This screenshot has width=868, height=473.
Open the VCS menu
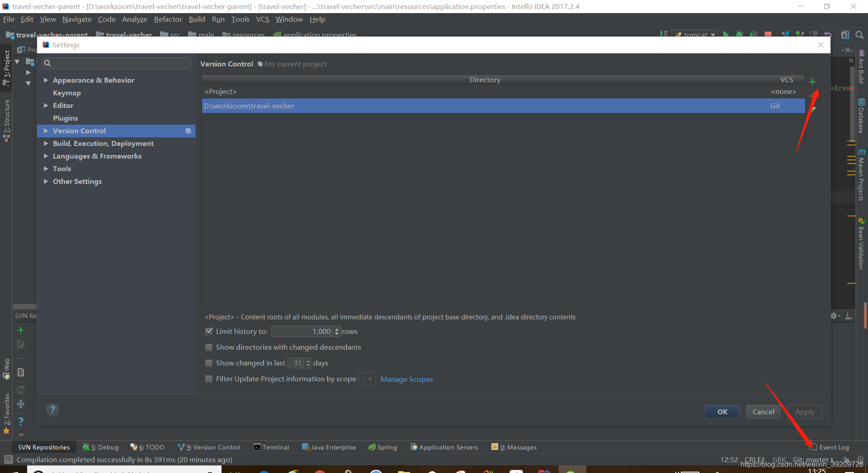[x=263, y=19]
